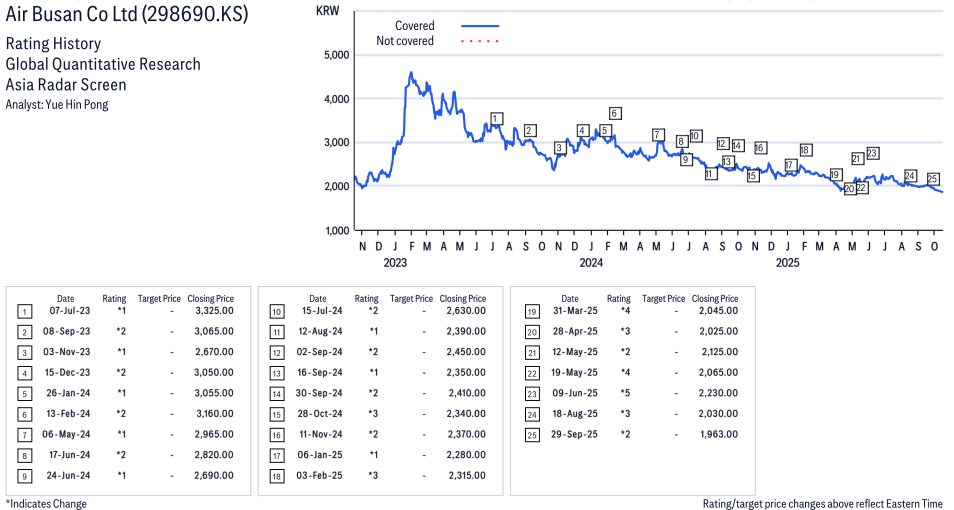Image resolution: width=954 pixels, height=510 pixels.
Task: Select chart marker 25 at the line's end
Action: pyautogui.click(x=932, y=179)
